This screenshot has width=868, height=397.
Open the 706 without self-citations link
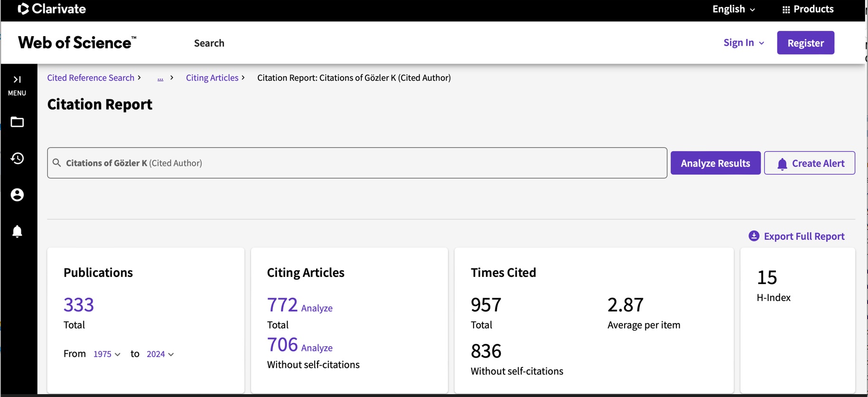(x=282, y=344)
